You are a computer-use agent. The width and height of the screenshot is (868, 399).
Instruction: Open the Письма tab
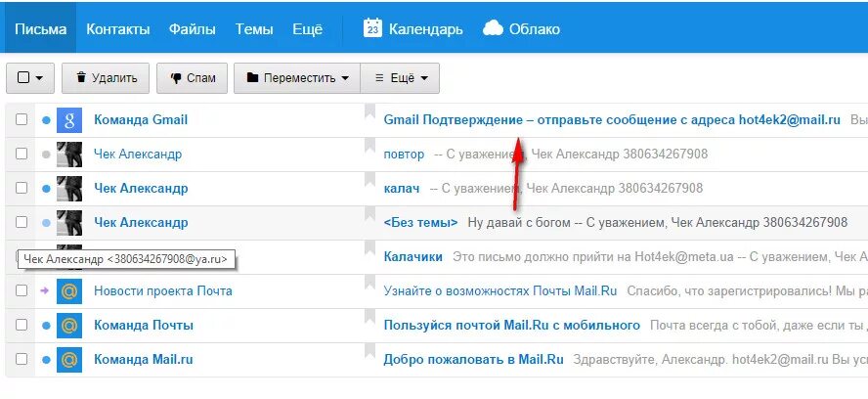pos(40,29)
